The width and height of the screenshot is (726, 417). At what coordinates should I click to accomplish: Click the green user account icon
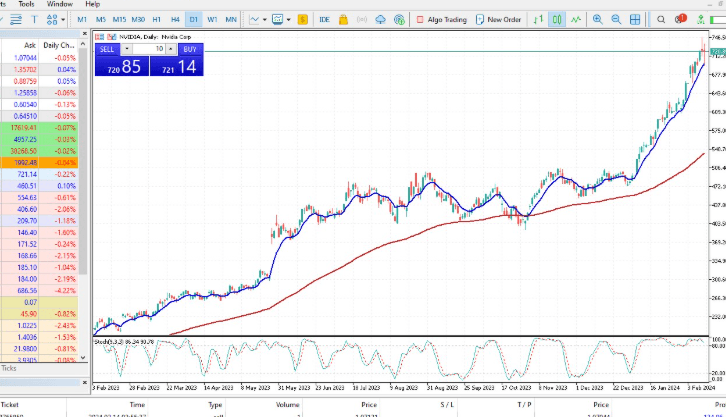tap(701, 19)
